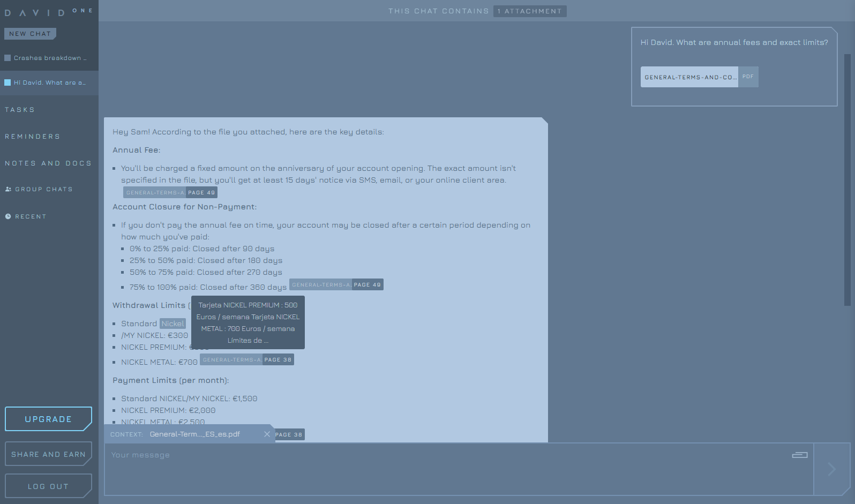The height and width of the screenshot is (504, 855).
Task: Start a new chat
Action: click(x=30, y=34)
